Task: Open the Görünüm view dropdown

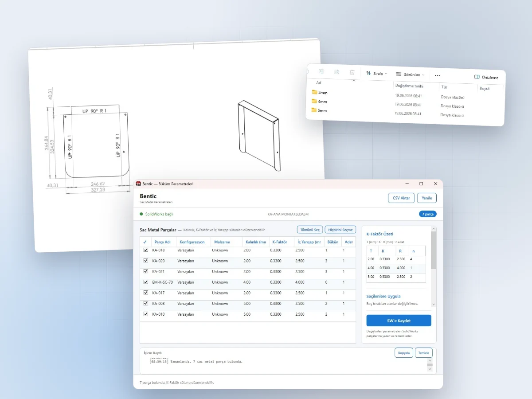Action: (x=410, y=74)
